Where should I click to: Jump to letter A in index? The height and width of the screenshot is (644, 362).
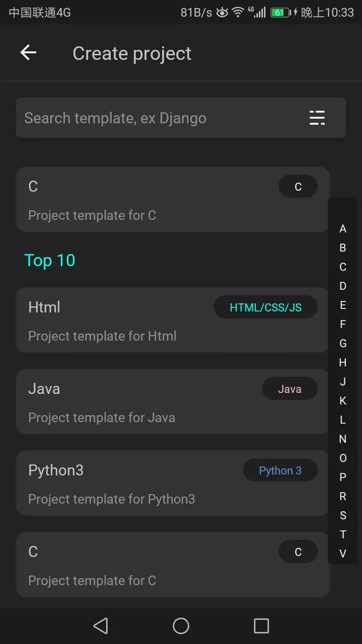pyautogui.click(x=343, y=229)
